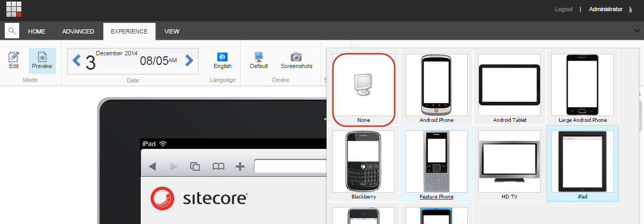This screenshot has height=224, width=644.
Task: Click the Logout link
Action: [564, 9]
